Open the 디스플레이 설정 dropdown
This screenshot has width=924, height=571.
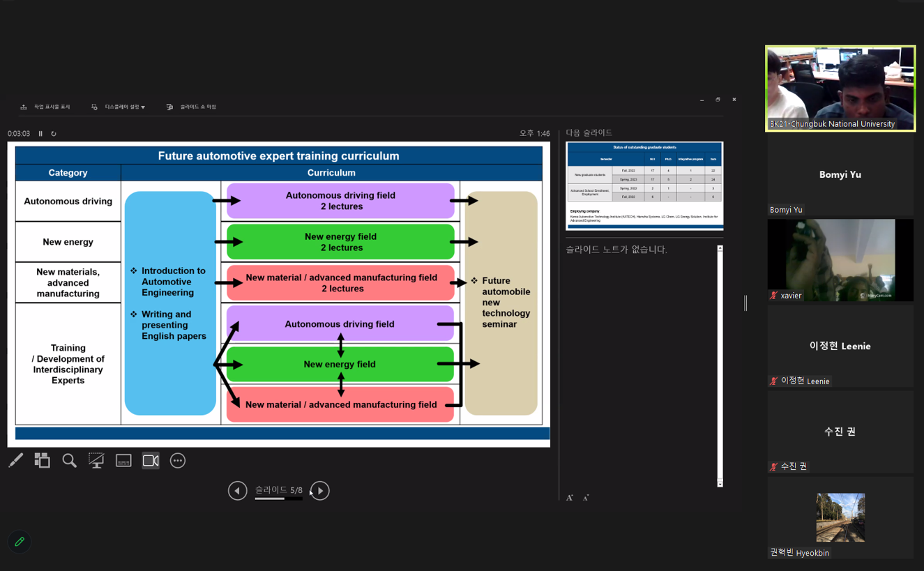119,107
